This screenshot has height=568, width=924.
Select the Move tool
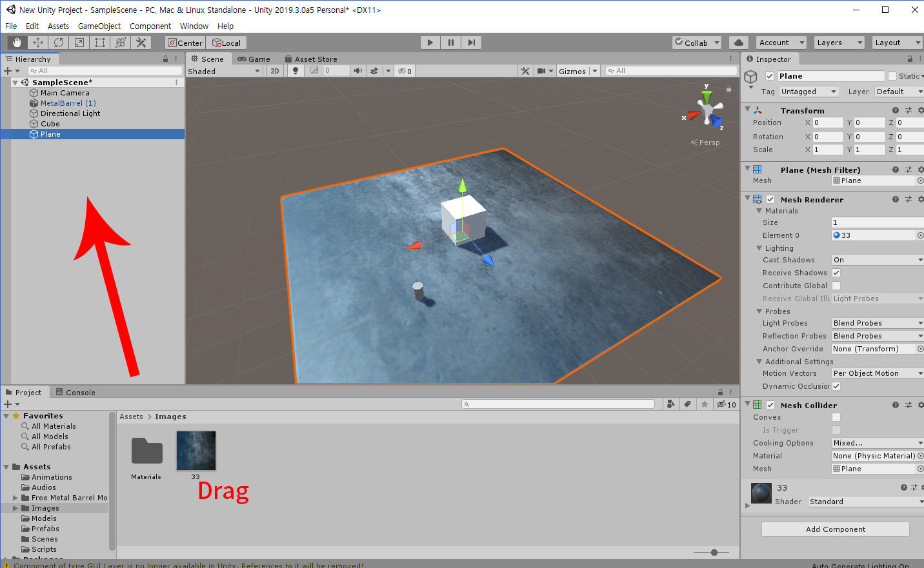(x=38, y=43)
